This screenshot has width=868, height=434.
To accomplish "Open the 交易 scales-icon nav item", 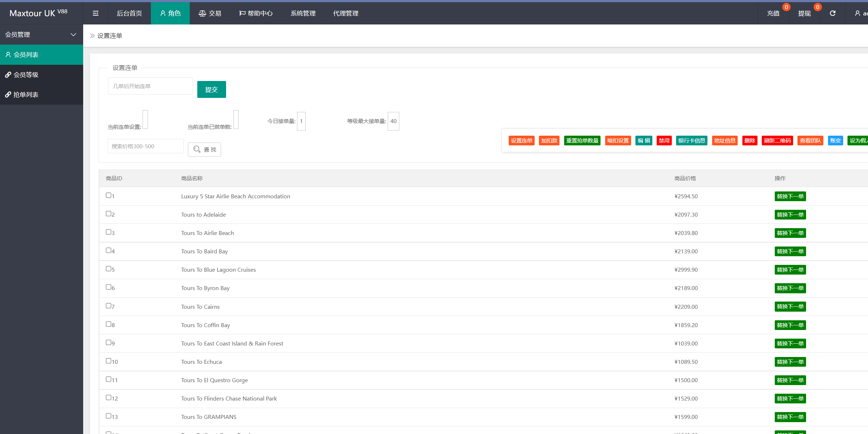I will (210, 13).
